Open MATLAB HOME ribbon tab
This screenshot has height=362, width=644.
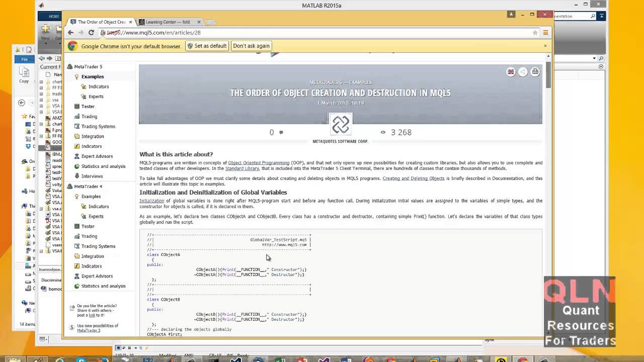tap(54, 16)
